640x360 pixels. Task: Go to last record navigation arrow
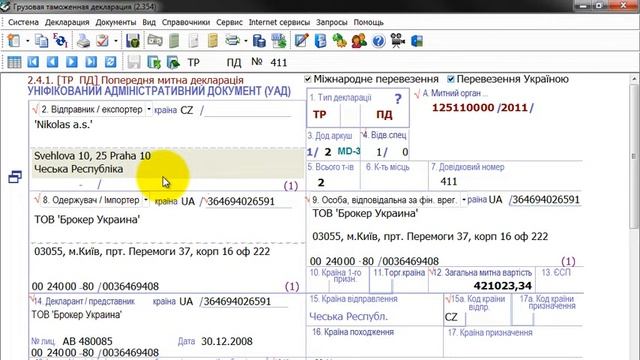(91, 62)
